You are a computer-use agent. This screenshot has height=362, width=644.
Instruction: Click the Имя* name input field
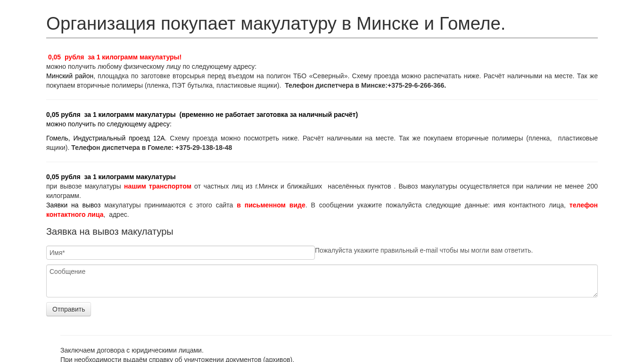[181, 253]
